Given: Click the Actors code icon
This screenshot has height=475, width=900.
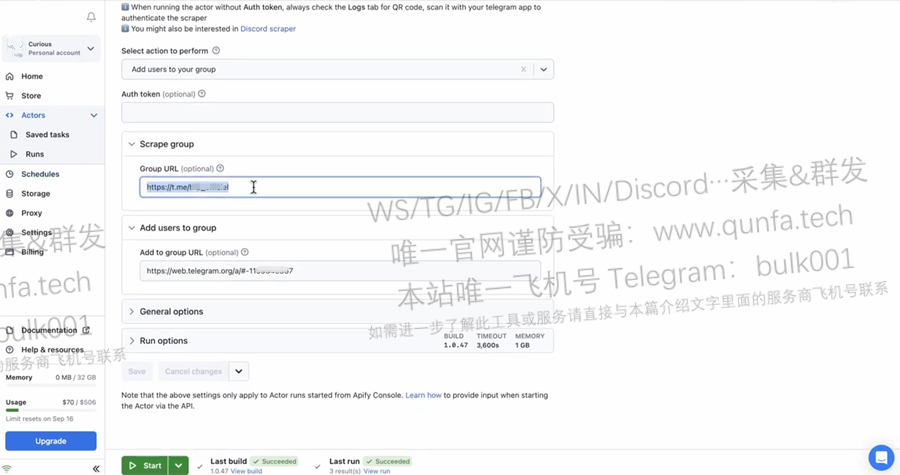Looking at the screenshot, I should pyautogui.click(x=10, y=115).
